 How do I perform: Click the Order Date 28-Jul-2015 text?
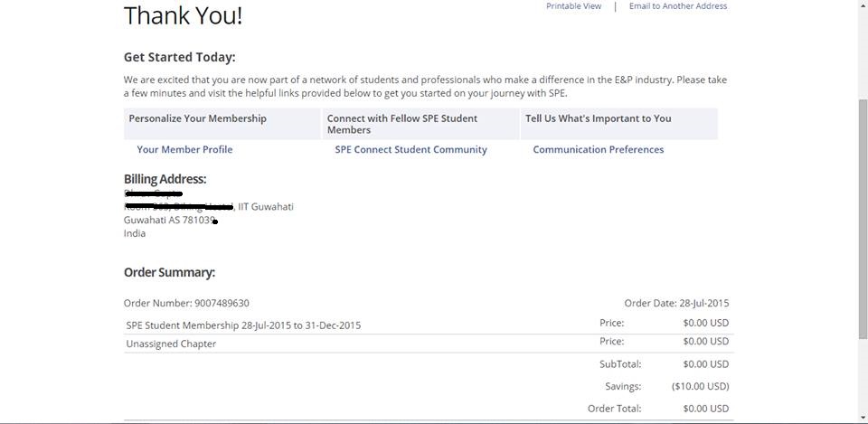click(x=676, y=304)
